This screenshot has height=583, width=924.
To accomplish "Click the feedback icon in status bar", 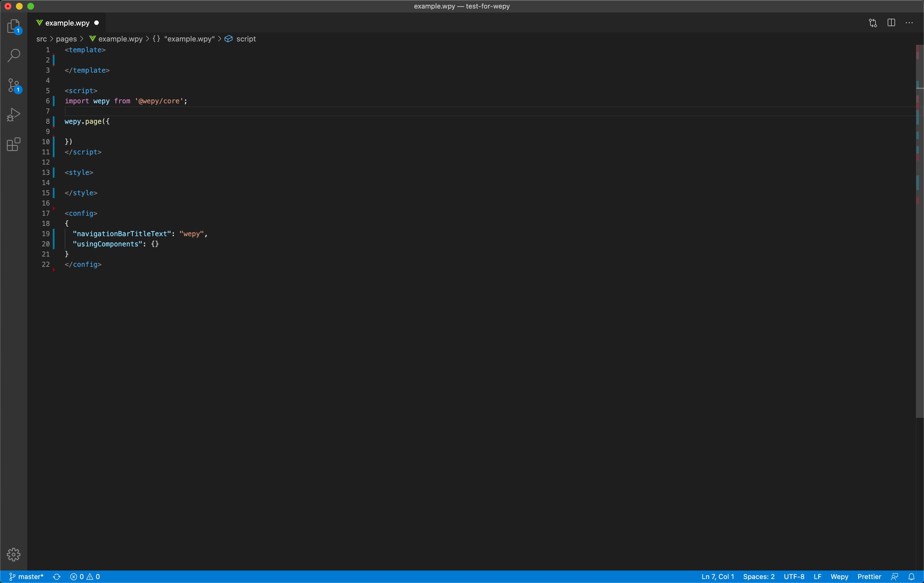I will 894,576.
